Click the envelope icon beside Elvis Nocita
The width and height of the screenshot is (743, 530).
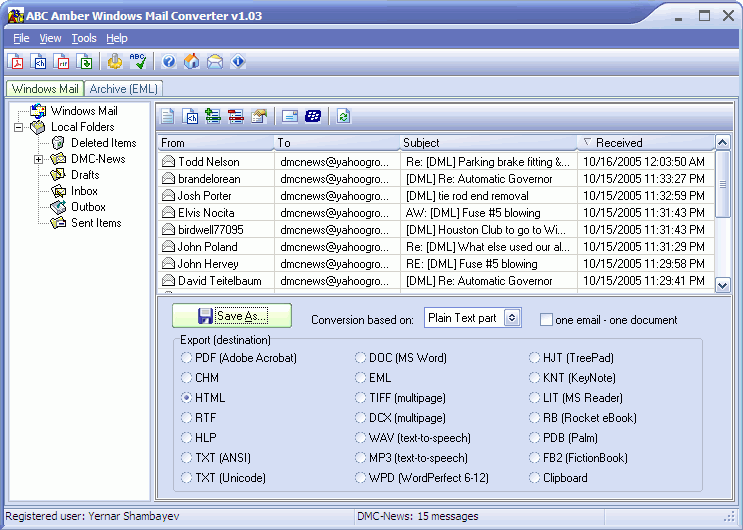pos(168,213)
